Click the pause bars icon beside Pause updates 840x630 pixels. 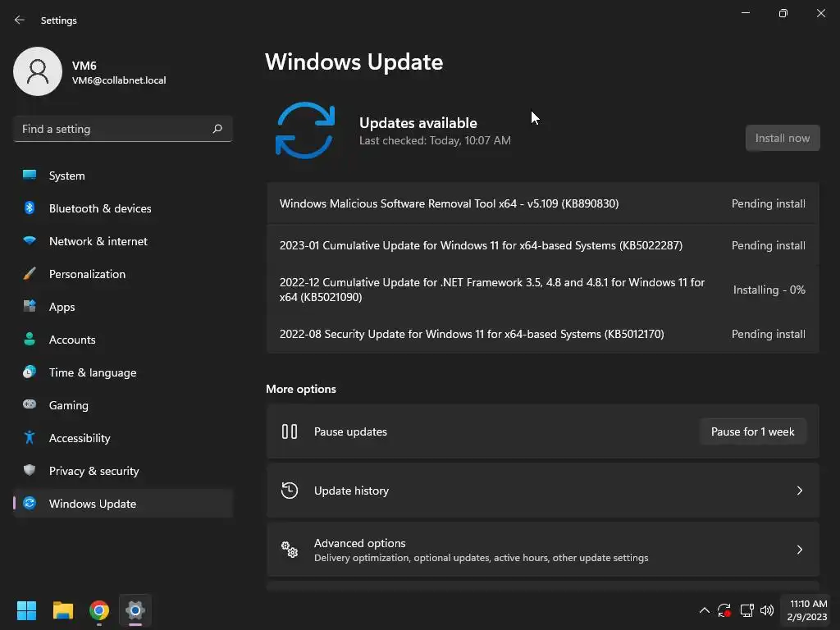(290, 431)
